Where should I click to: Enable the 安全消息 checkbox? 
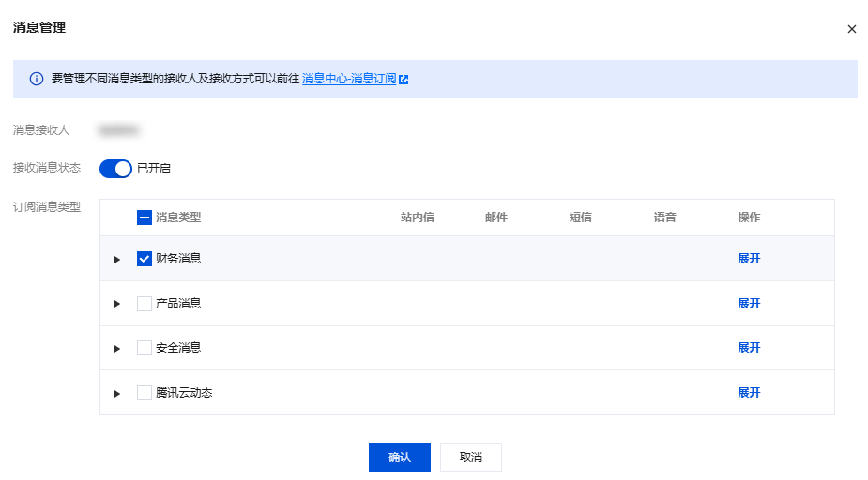coord(145,348)
